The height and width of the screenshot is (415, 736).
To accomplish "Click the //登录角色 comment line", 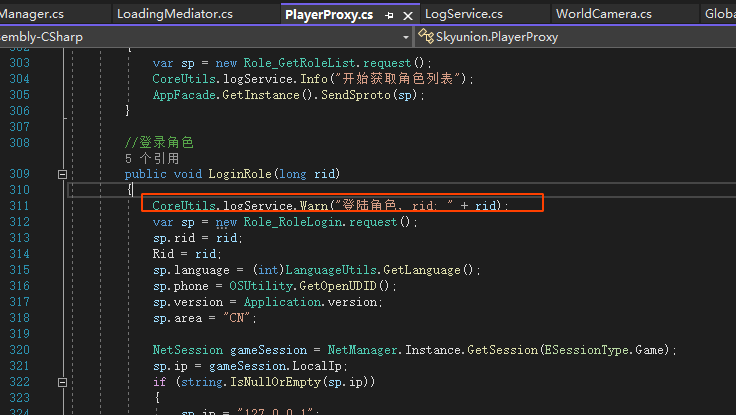I will (x=159, y=142).
